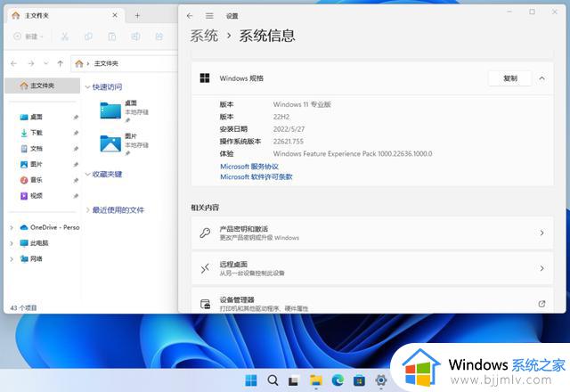
Task: Open 产品密钥和激活 settings
Action: (x=372, y=233)
